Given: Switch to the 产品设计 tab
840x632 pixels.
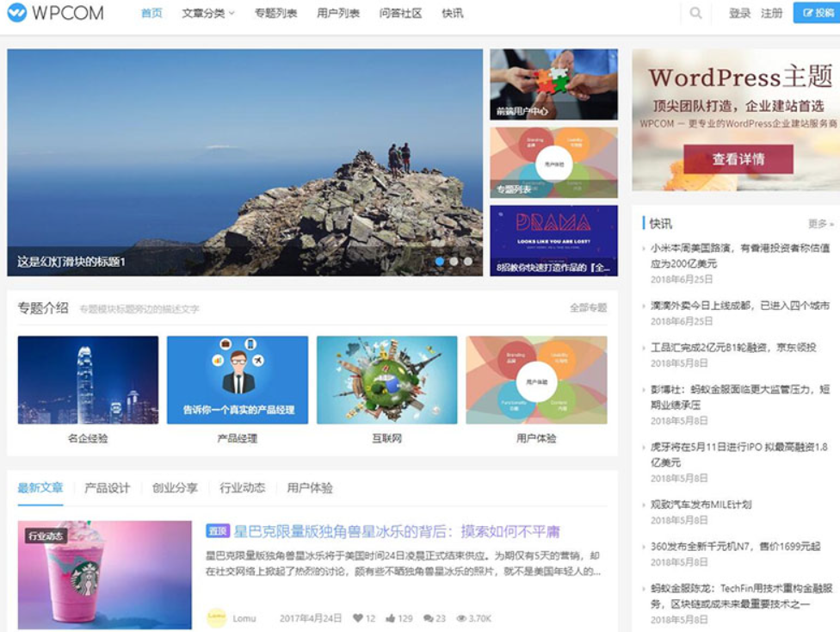Looking at the screenshot, I should click(107, 488).
